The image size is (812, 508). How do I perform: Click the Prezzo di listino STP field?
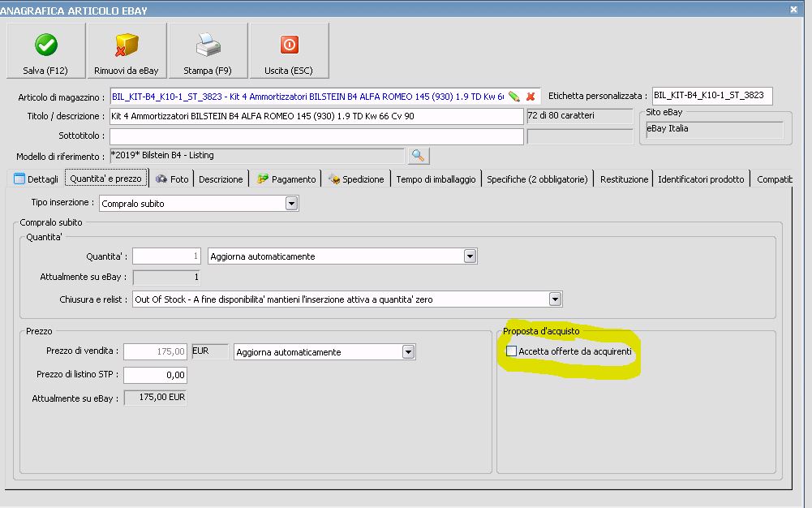click(x=156, y=375)
